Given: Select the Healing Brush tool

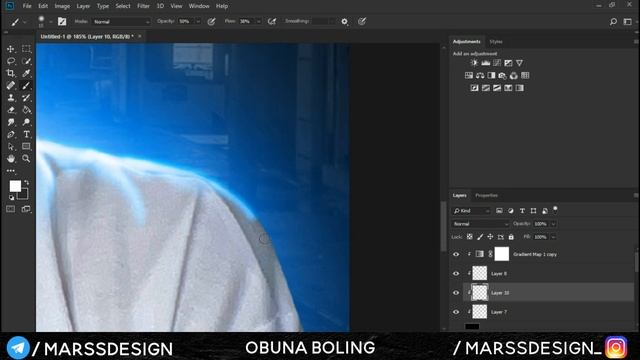Looking at the screenshot, I should click(x=11, y=86).
